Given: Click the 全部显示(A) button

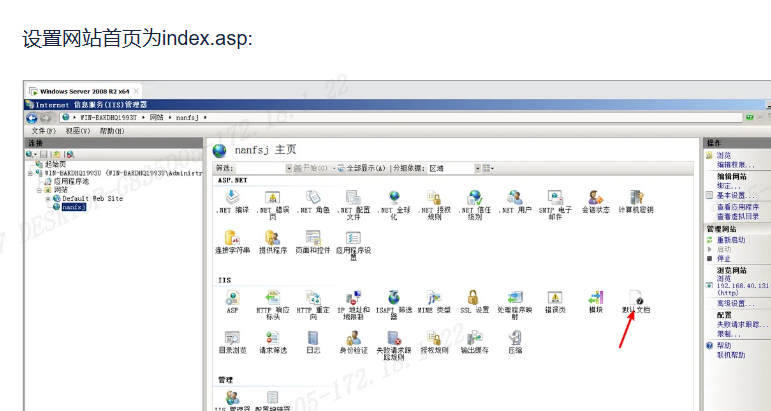Looking at the screenshot, I should (x=362, y=168).
